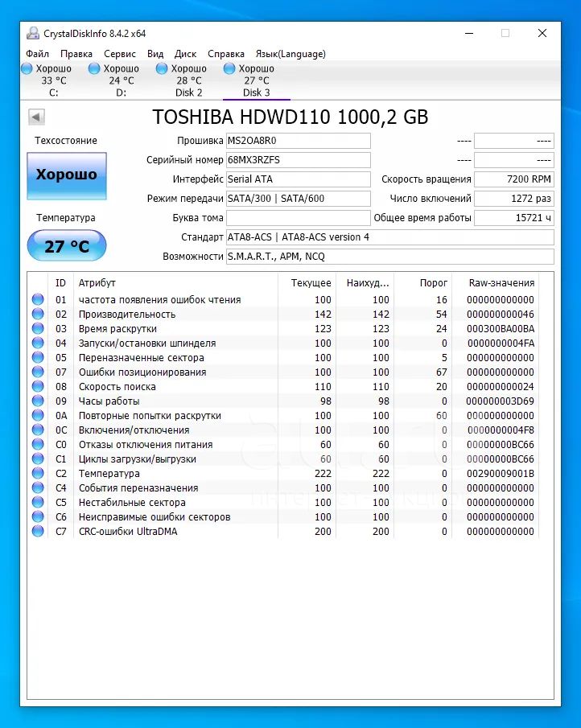Click status orb for attribute C1 Циклы загрузки/выгрузки
581x728 pixels.
[x=38, y=459]
